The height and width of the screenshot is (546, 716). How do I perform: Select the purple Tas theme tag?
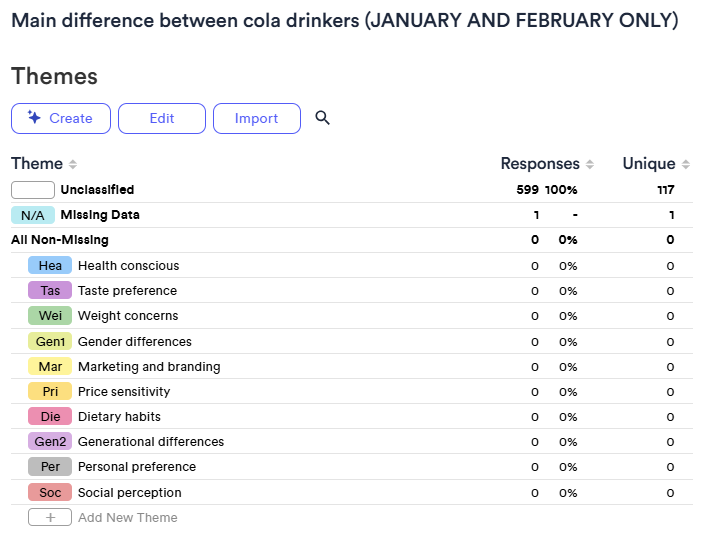(x=50, y=291)
